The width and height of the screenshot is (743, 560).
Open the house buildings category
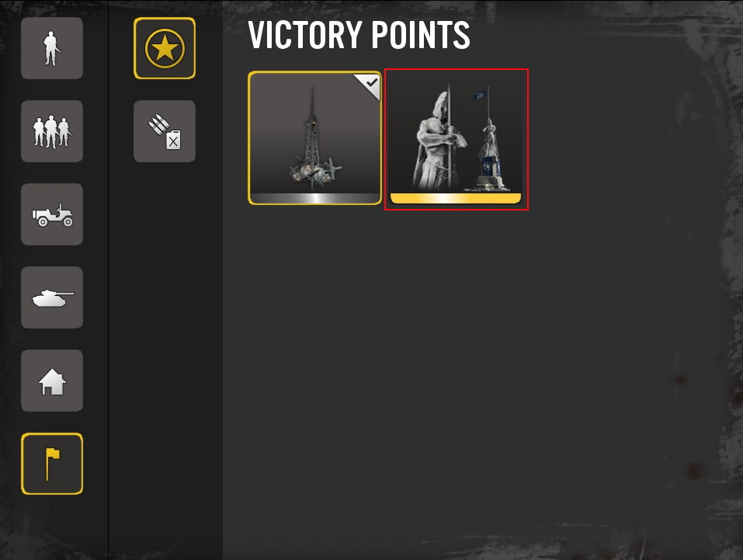(52, 381)
